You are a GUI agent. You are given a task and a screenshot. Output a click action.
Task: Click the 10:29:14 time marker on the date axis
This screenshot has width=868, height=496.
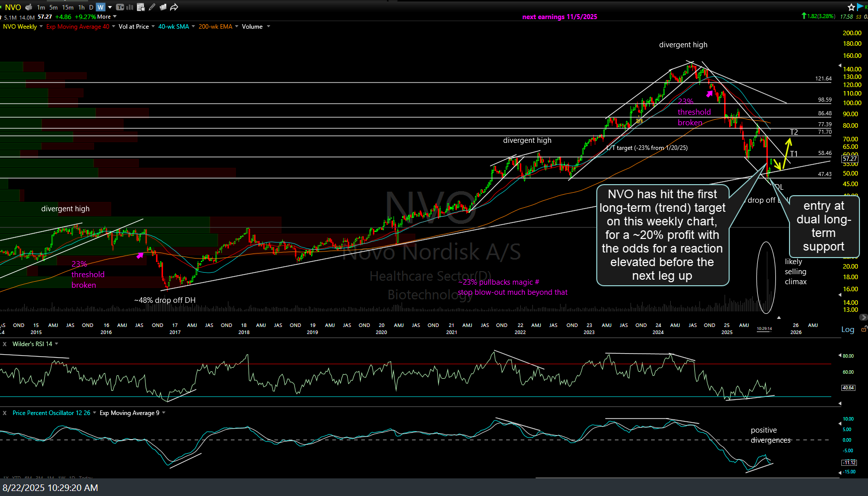[x=764, y=328]
